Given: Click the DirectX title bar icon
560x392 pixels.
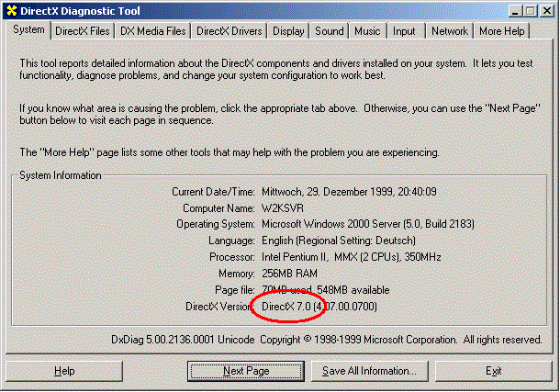Looking at the screenshot, I should [11, 11].
